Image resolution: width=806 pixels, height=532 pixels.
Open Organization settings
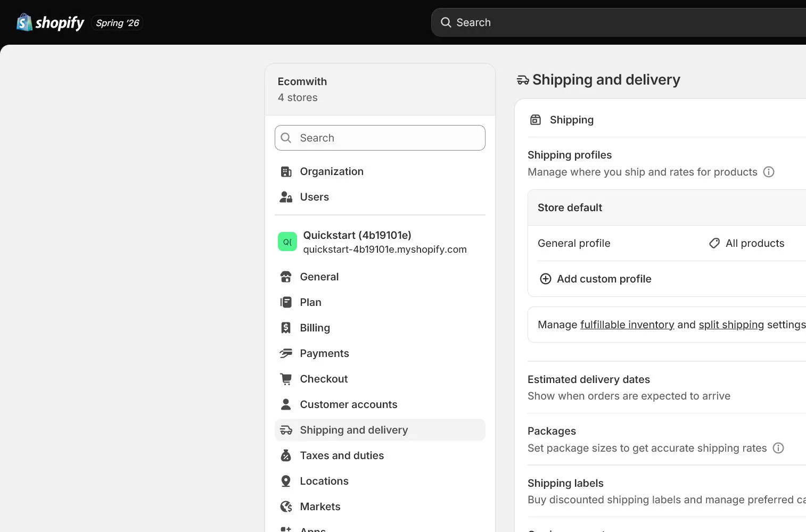point(380,171)
